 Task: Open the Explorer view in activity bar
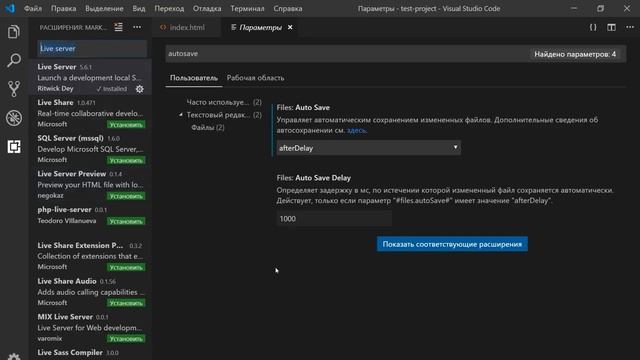(x=14, y=32)
